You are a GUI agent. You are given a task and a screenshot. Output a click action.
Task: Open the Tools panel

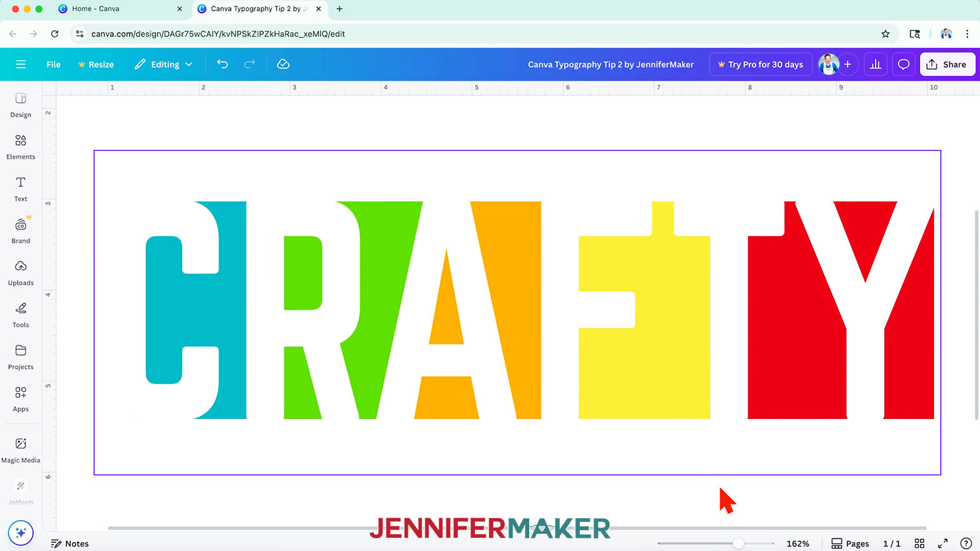point(21,315)
